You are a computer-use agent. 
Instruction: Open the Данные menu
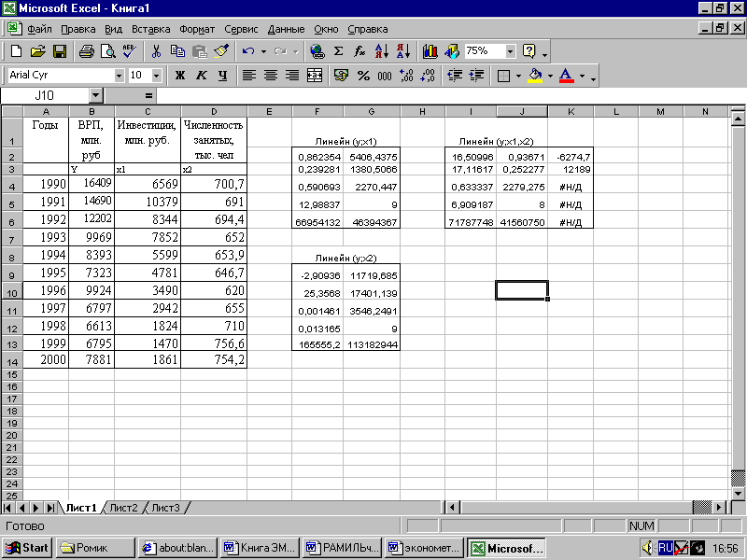[x=286, y=29]
